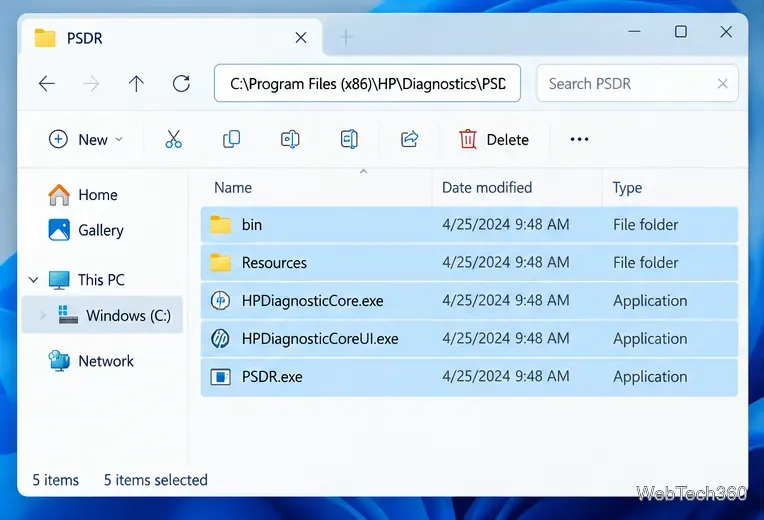The height and width of the screenshot is (520, 764).
Task: Select HPDiagnosticCoreUI.exe file
Action: (469, 339)
